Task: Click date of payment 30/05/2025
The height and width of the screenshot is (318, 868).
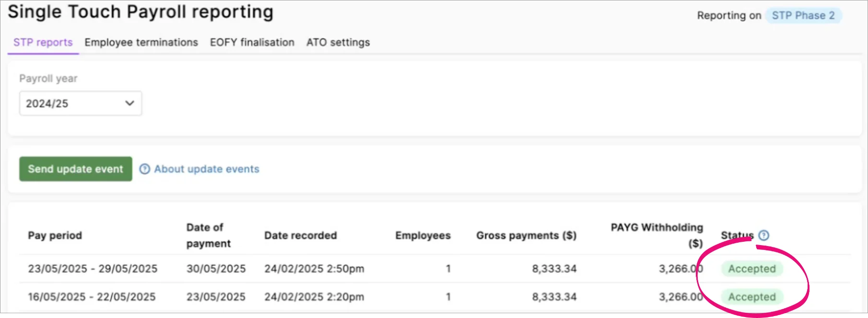Action: pos(216,269)
